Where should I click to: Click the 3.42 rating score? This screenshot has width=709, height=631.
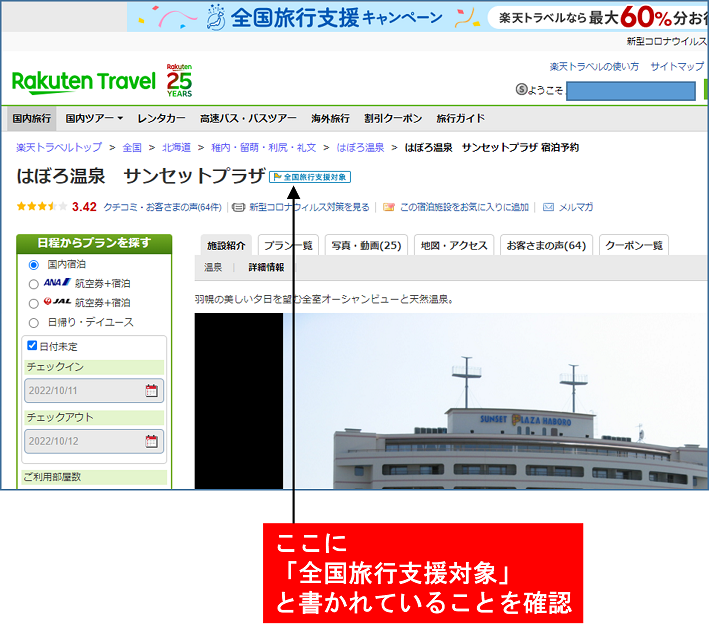pos(84,207)
